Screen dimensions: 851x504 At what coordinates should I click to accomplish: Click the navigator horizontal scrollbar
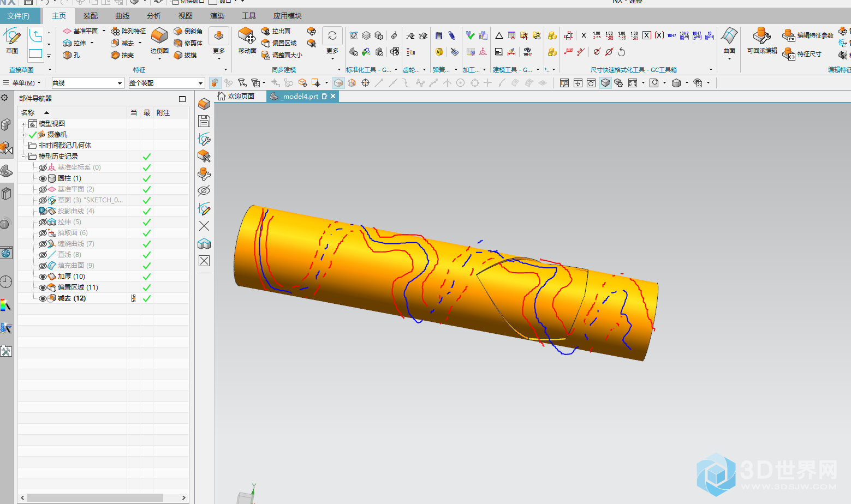click(x=95, y=497)
